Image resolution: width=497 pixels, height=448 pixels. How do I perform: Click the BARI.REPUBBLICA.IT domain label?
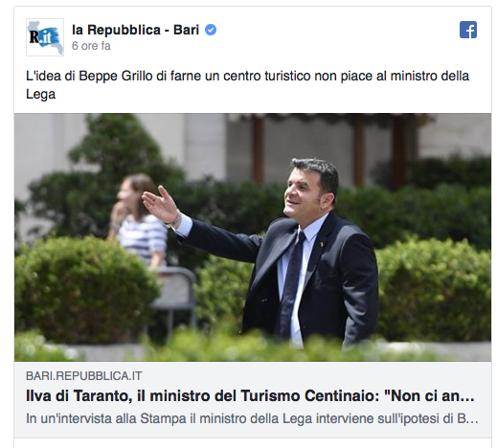tap(84, 376)
